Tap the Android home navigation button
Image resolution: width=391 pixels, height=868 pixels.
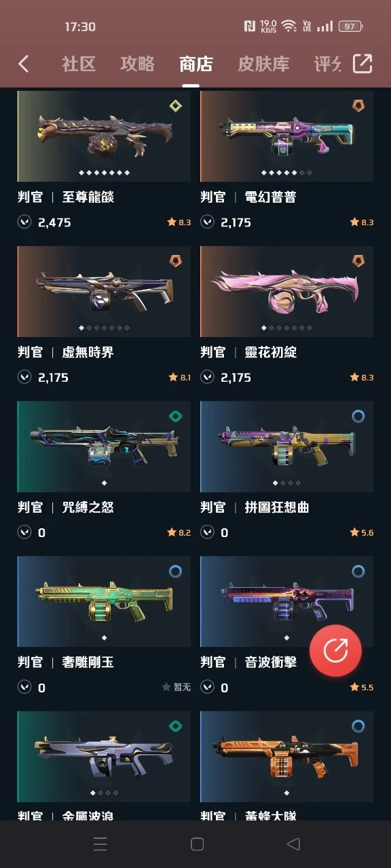click(x=197, y=844)
